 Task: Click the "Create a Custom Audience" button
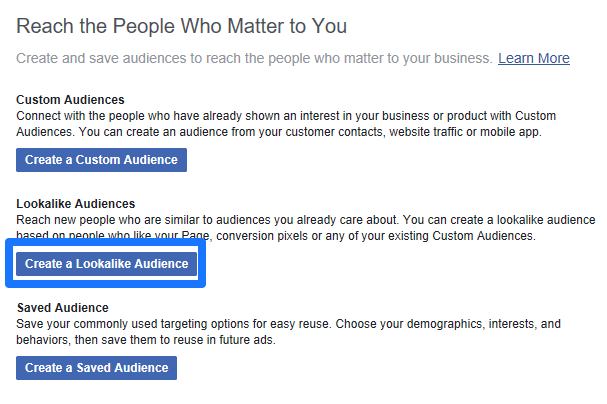tap(101, 160)
